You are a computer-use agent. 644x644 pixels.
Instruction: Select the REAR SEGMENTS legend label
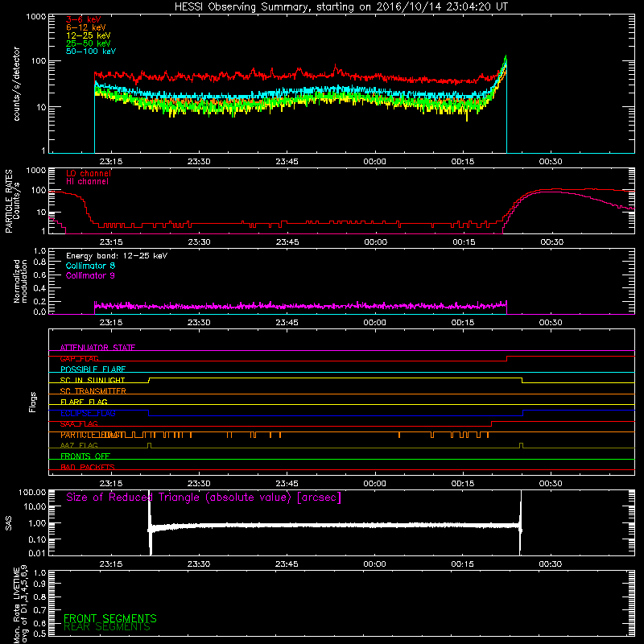pyautogui.click(x=107, y=627)
